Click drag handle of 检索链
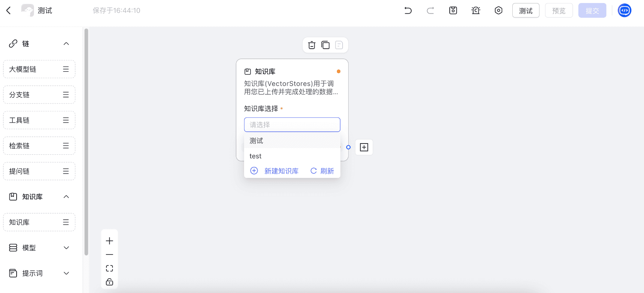Viewport: 644px width, 293px height. pyautogui.click(x=66, y=146)
